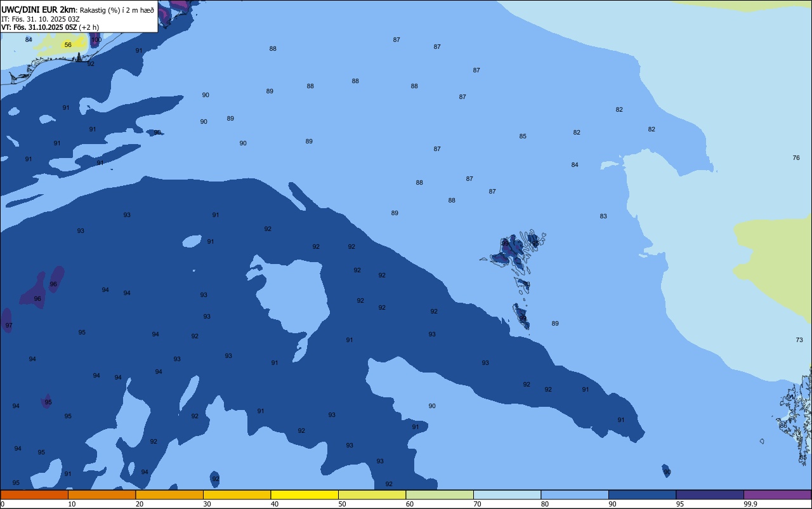
Task: Click the 'IT: Fös. 31. 10. 2025 03Z' line
Action: pyautogui.click(x=41, y=19)
